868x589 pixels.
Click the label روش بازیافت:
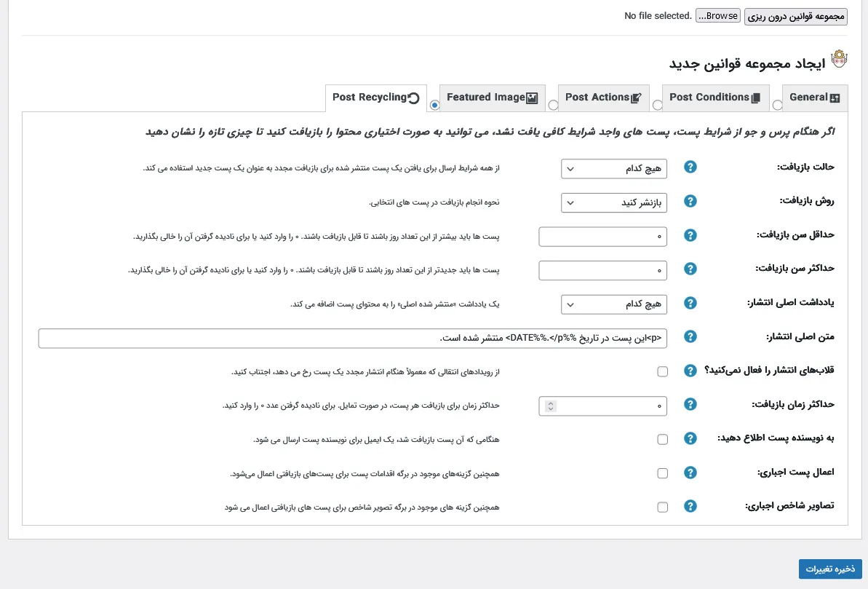[x=807, y=201]
